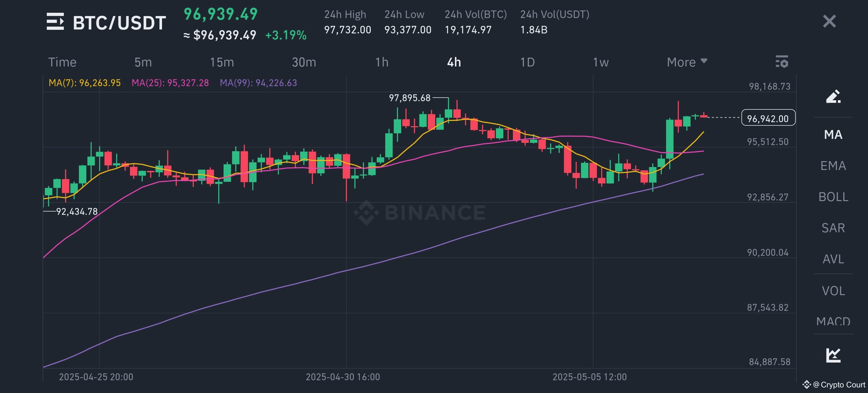868x393 pixels.
Task: Click the 95,512.50 price axis label
Action: coord(768,142)
